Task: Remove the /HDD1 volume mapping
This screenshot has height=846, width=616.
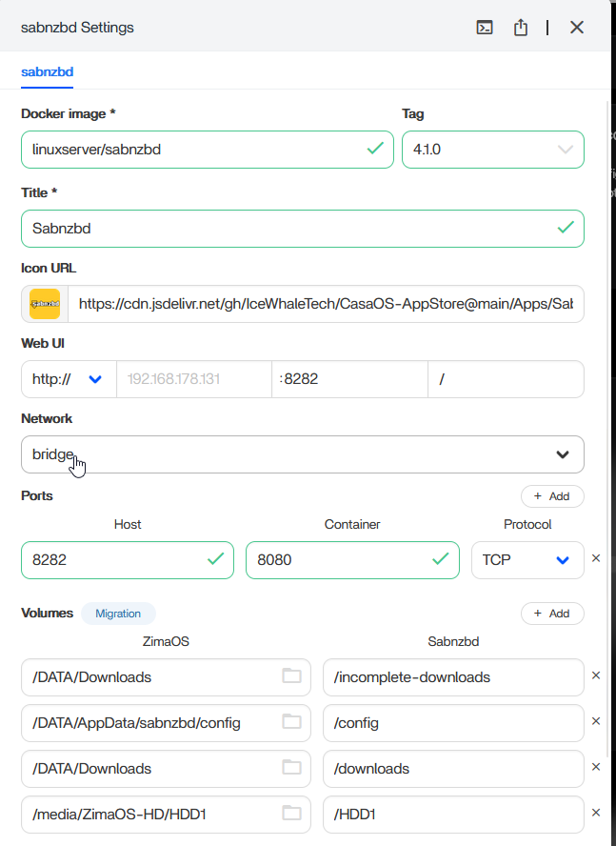Action: pos(596,813)
